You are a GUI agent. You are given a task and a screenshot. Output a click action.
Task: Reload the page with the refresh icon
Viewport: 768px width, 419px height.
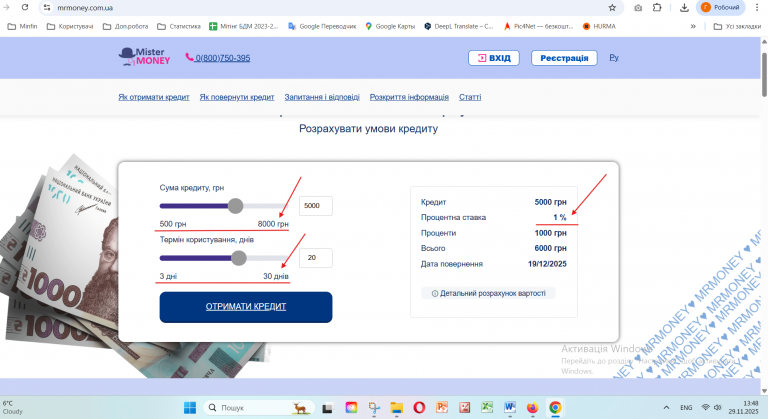[25, 7]
